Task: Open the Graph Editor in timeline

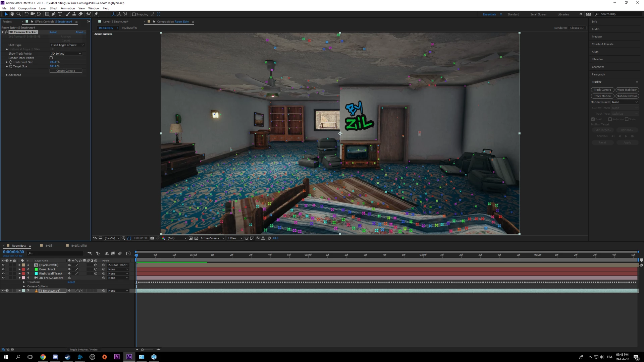Action: [x=128, y=253]
